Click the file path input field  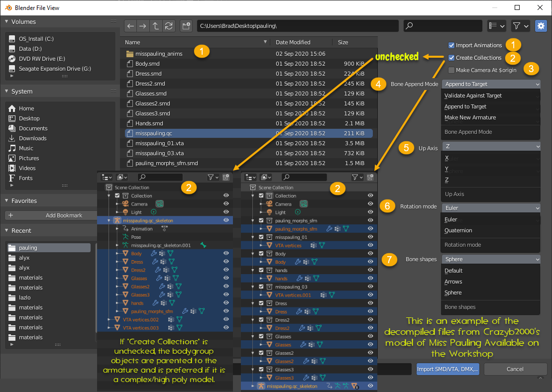click(x=298, y=26)
